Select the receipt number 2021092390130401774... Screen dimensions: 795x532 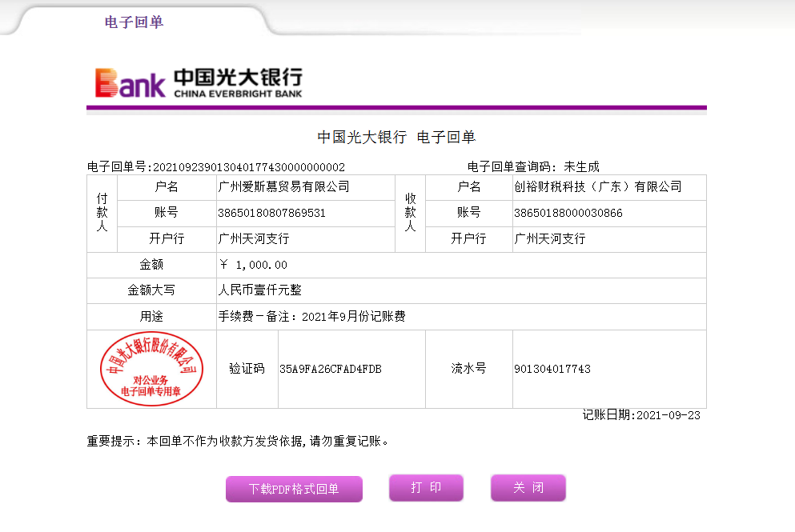[x=249, y=167]
